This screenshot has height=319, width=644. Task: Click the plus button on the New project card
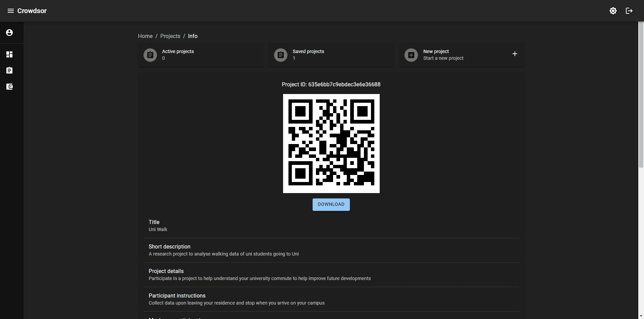[515, 54]
